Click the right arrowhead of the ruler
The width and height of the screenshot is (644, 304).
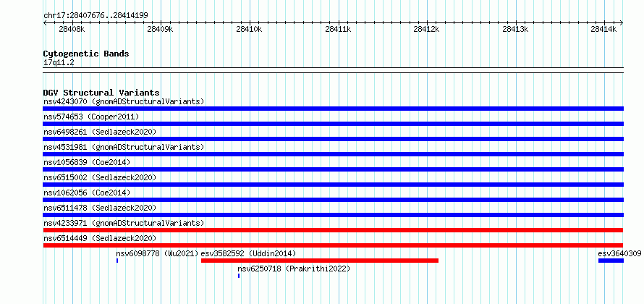[x=622, y=23]
